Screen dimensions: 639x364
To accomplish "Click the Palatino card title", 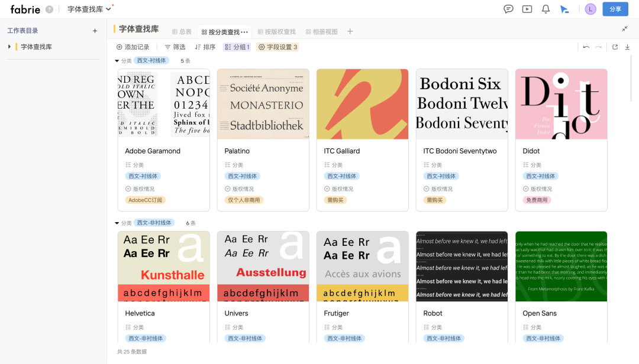I will 237,151.
